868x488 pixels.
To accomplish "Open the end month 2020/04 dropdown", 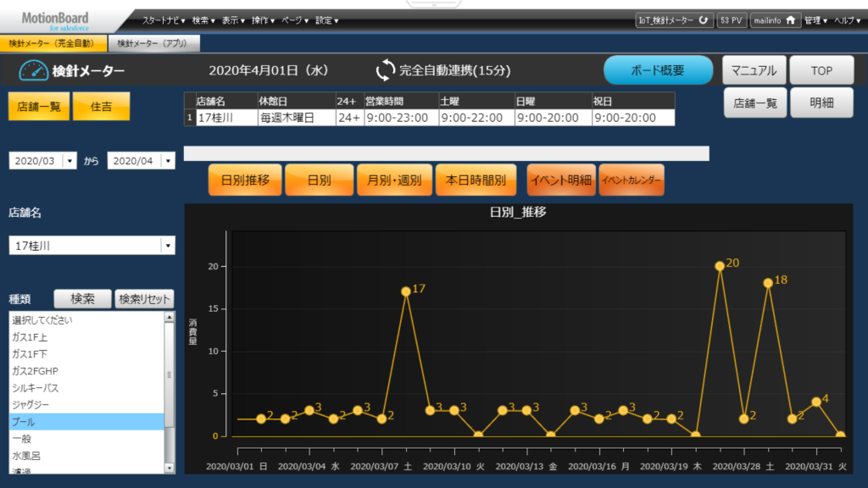I will click(x=168, y=161).
